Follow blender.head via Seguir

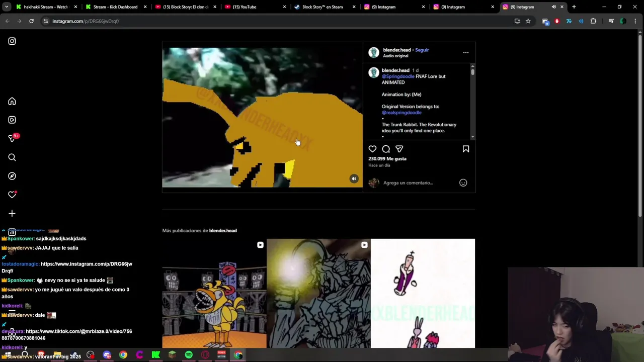coord(422,50)
